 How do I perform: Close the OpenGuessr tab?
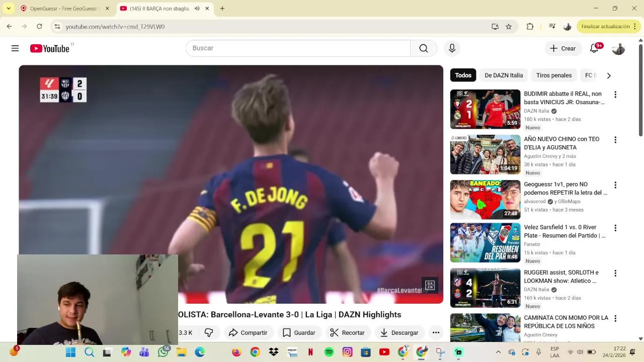point(107,9)
